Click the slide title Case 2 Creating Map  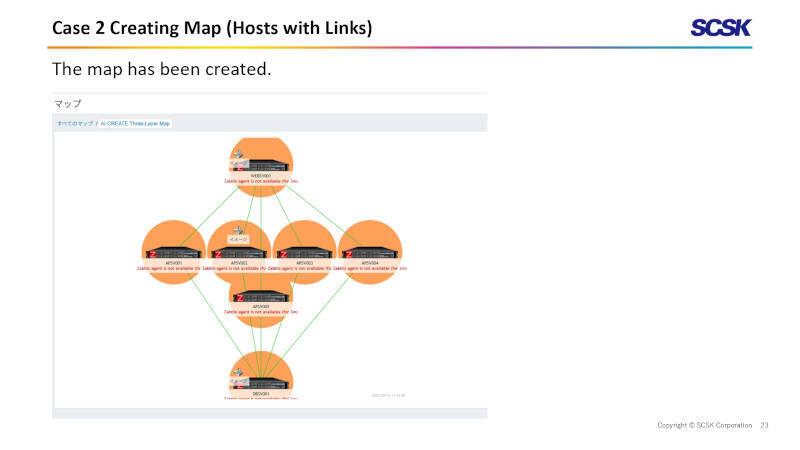point(212,28)
